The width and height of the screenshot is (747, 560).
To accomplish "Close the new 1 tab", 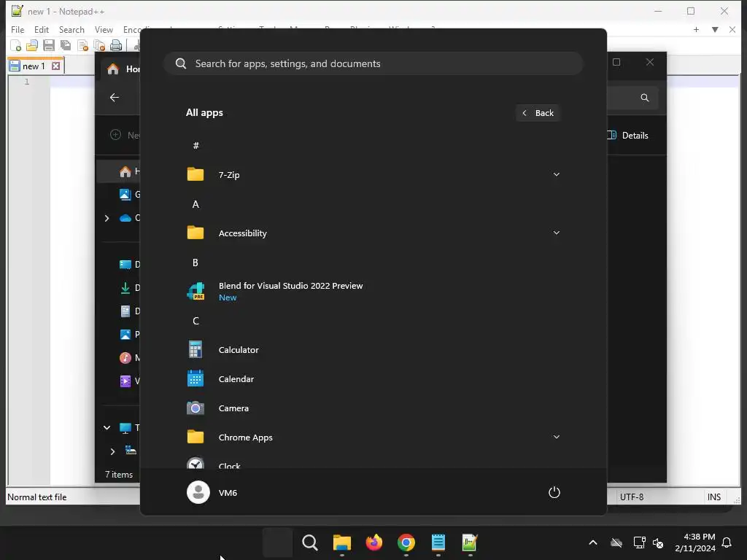I will click(x=55, y=66).
